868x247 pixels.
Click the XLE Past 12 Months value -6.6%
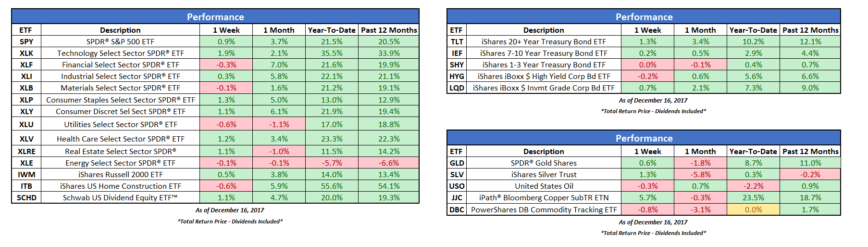tap(388, 163)
